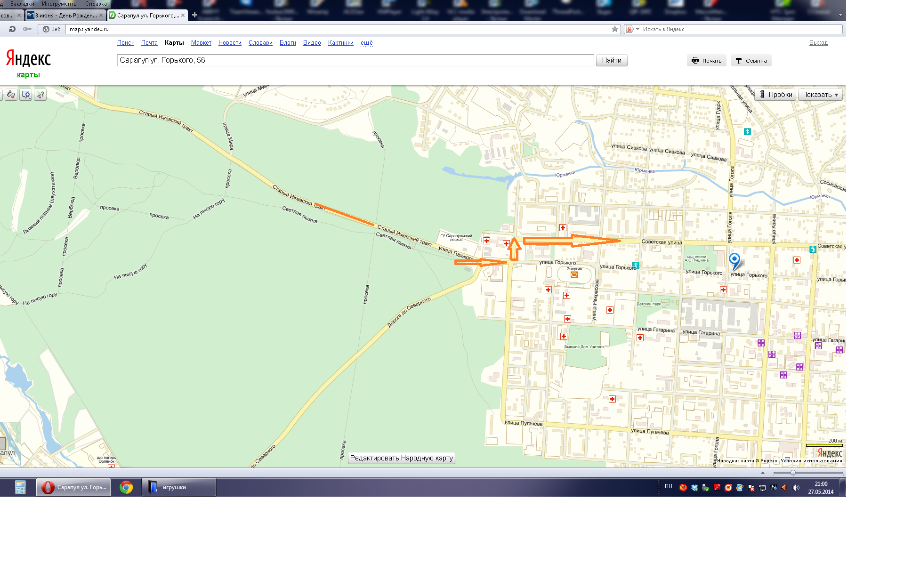This screenshot has width=904, height=588.
Task: Click the Выход logout link
Action: pos(818,43)
